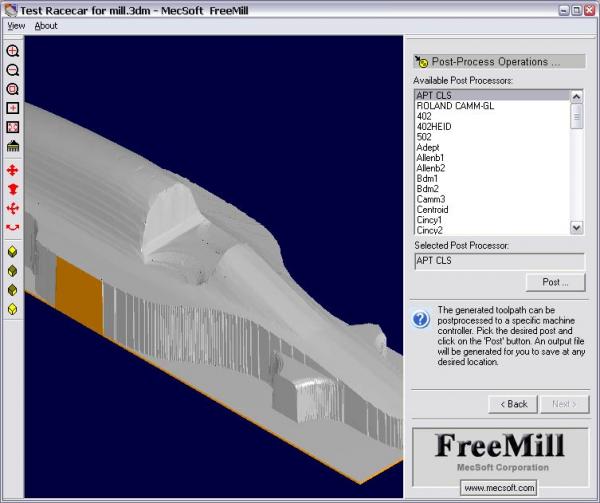Click the post processor list down arrow
The width and height of the screenshot is (600, 503).
(576, 228)
